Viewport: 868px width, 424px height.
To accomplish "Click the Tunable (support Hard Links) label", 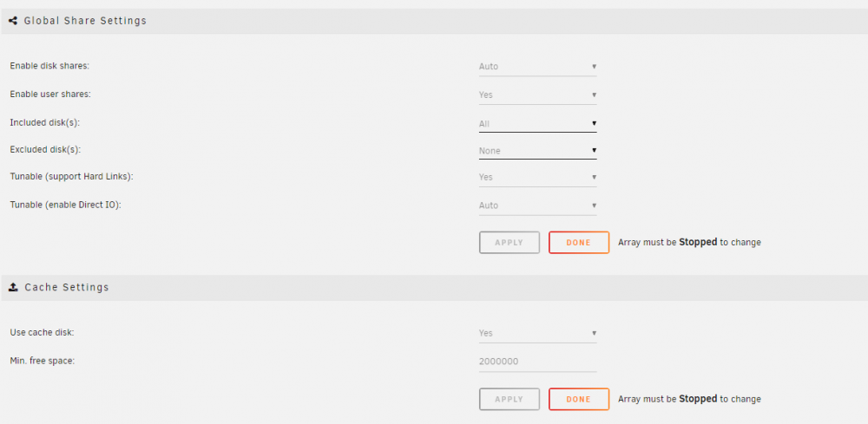I will 72,176.
